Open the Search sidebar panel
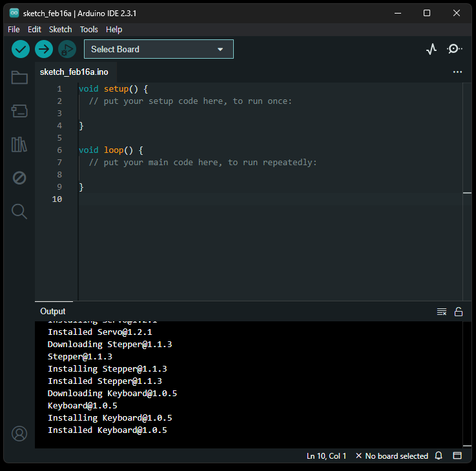Image resolution: width=476 pixels, height=471 pixels. (x=19, y=212)
